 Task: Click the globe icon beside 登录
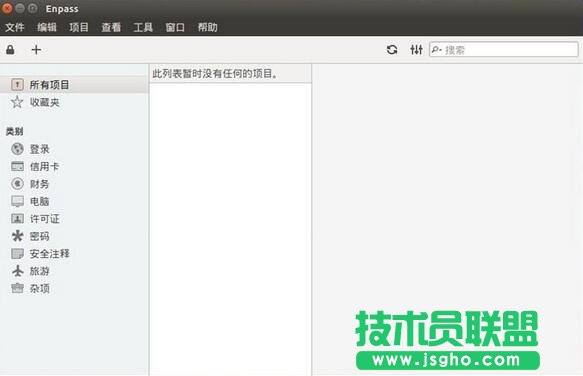click(17, 149)
